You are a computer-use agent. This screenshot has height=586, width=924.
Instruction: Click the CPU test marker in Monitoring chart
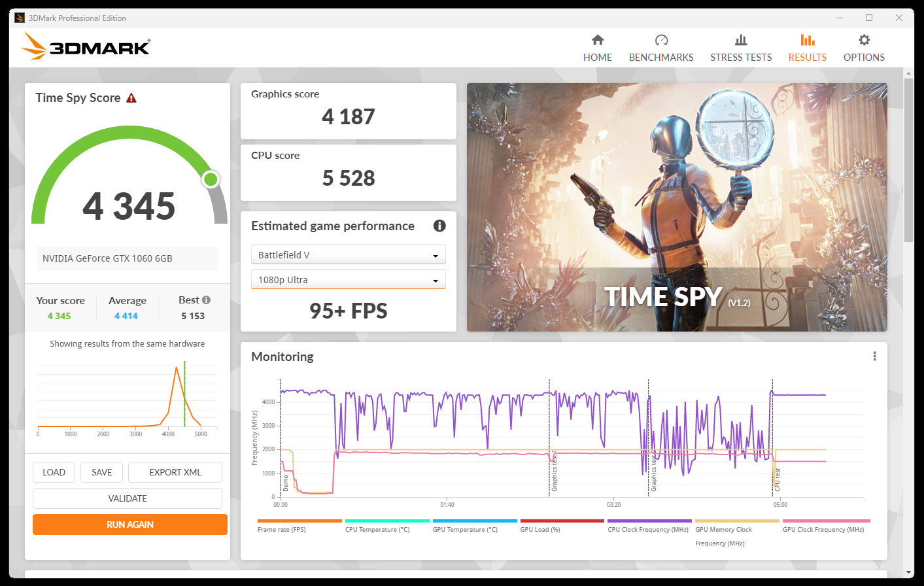tap(778, 479)
